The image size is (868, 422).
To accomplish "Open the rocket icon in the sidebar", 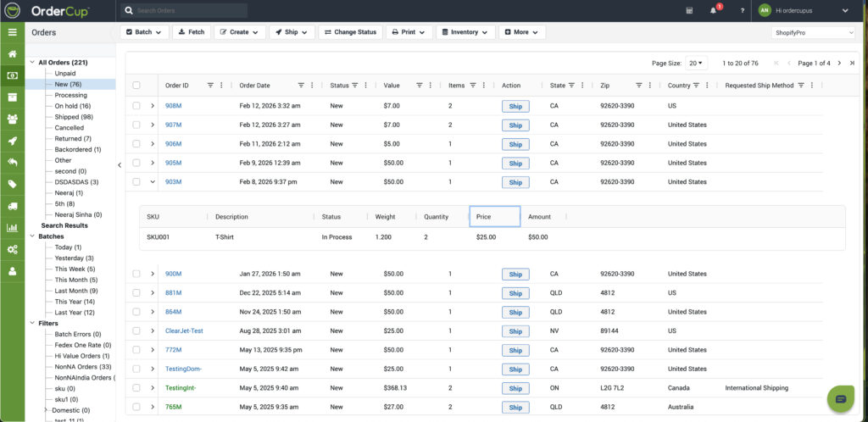I will click(12, 141).
